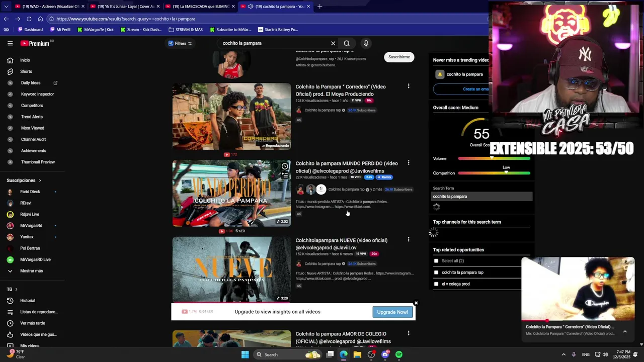Screen dimensions: 644x362
Task: Open Colchito la pampara rap channel link
Action: (x=323, y=110)
